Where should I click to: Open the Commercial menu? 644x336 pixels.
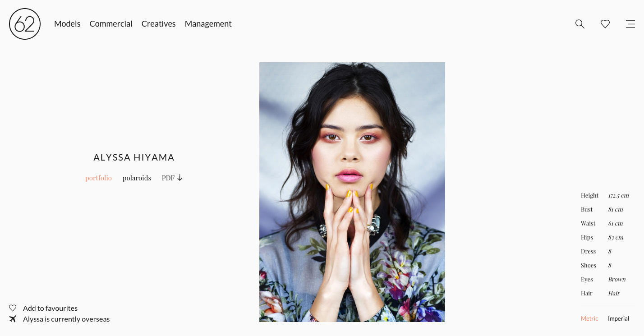tap(111, 24)
